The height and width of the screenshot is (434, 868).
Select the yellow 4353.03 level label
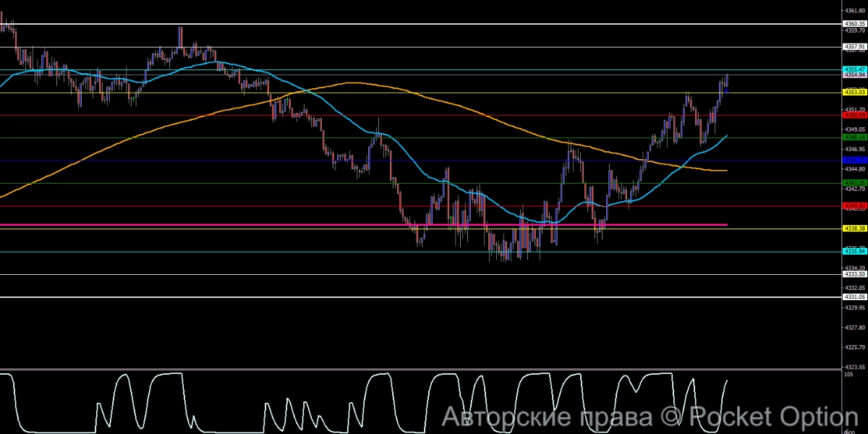pyautogui.click(x=854, y=93)
